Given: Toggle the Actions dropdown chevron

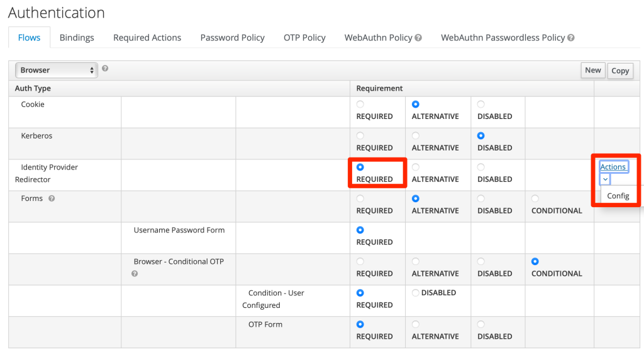Looking at the screenshot, I should pyautogui.click(x=605, y=179).
